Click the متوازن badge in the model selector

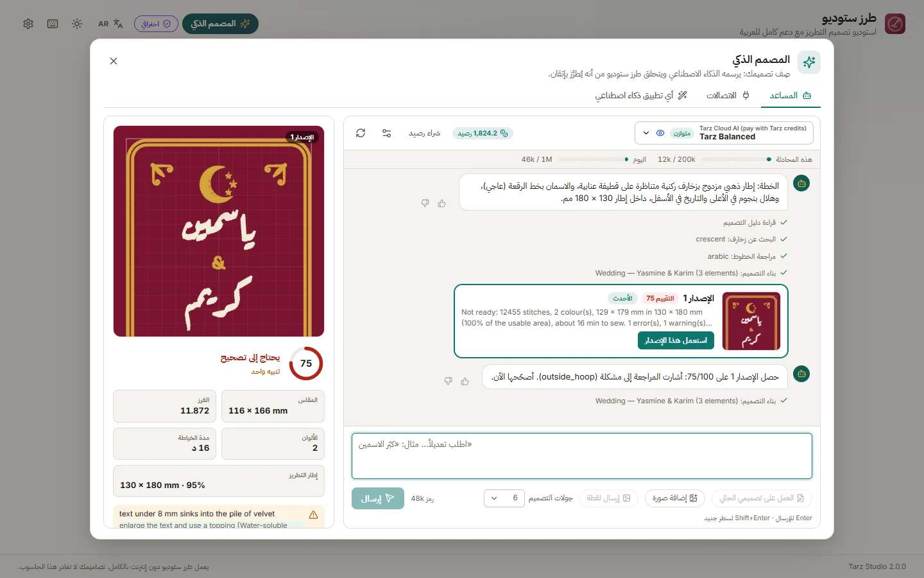[x=681, y=134]
